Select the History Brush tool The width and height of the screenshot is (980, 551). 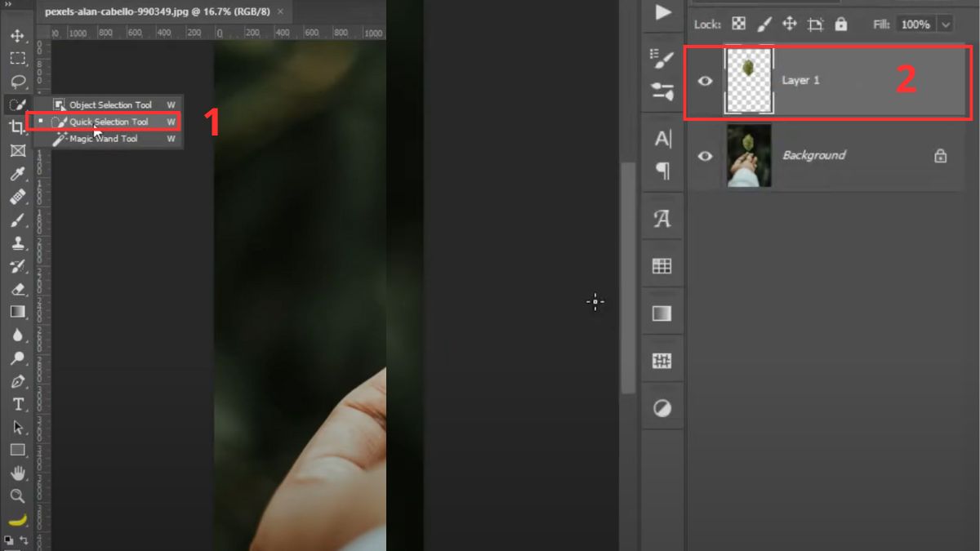coord(17,266)
